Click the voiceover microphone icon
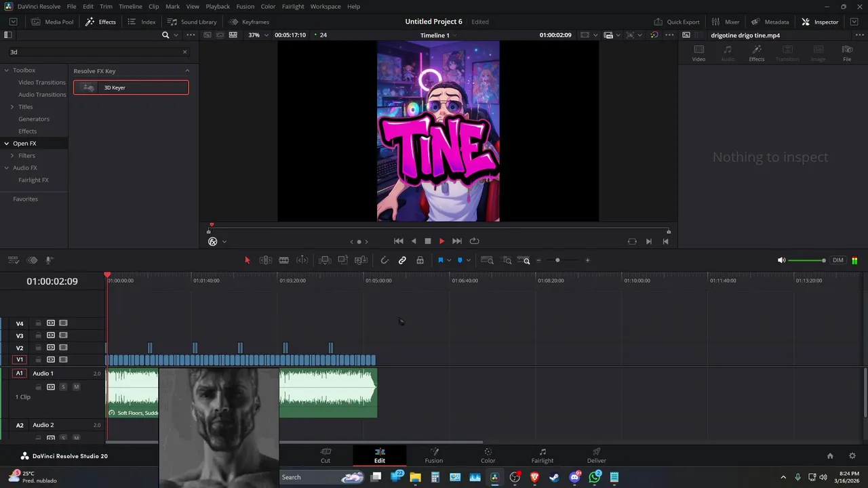This screenshot has width=868, height=488. pyautogui.click(x=49, y=260)
